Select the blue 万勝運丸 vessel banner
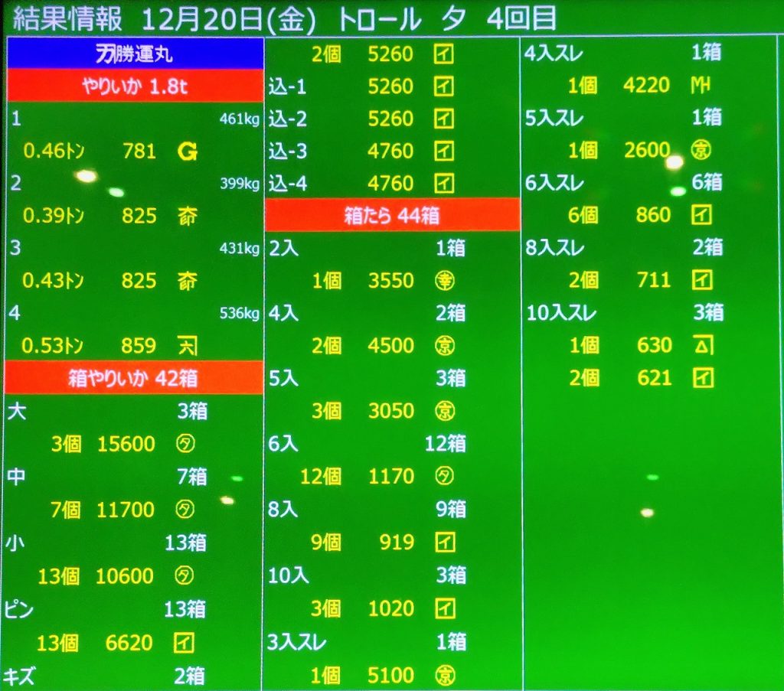The width and height of the screenshot is (784, 691). [135, 54]
